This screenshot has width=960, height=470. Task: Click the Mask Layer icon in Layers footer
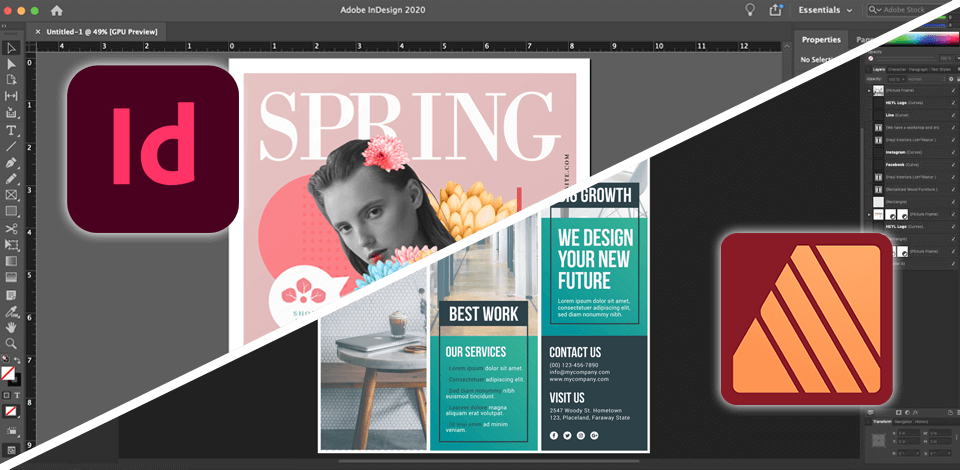[898, 412]
